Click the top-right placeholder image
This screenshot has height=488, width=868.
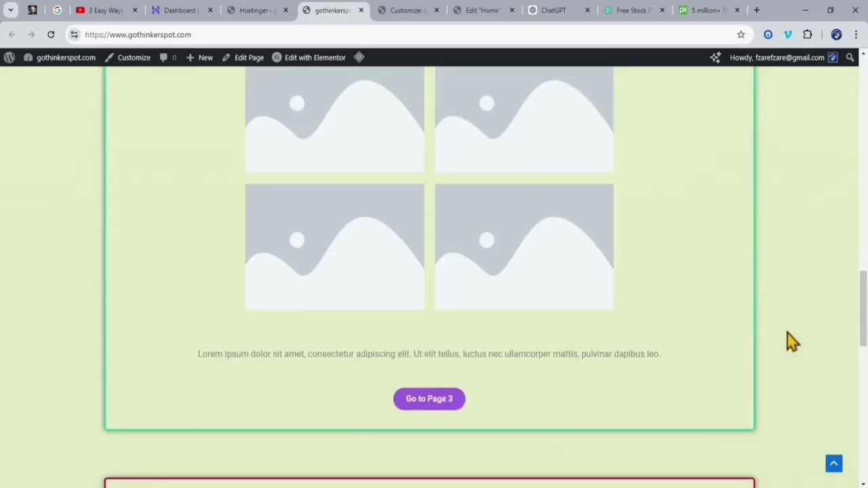tap(524, 119)
